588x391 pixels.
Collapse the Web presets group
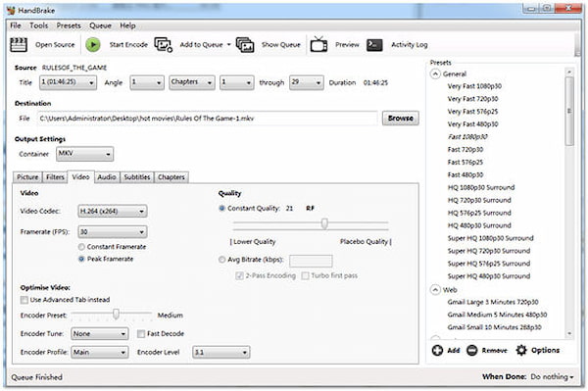click(x=435, y=290)
